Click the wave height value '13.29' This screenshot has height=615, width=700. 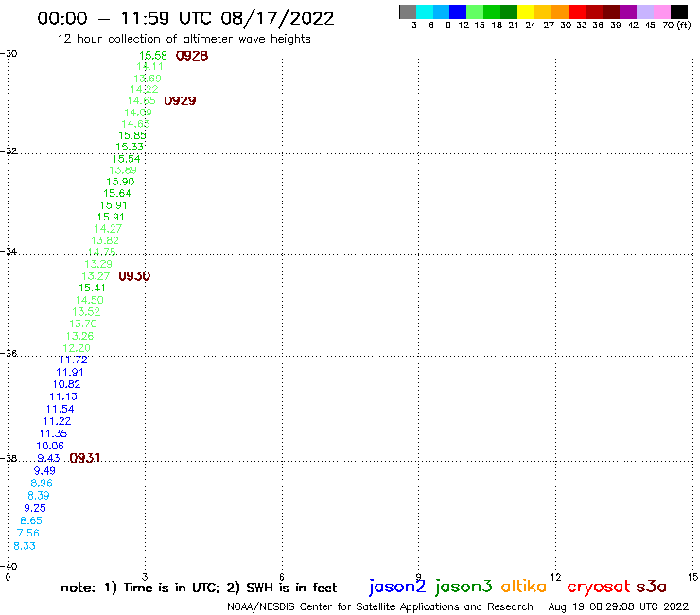point(98,264)
